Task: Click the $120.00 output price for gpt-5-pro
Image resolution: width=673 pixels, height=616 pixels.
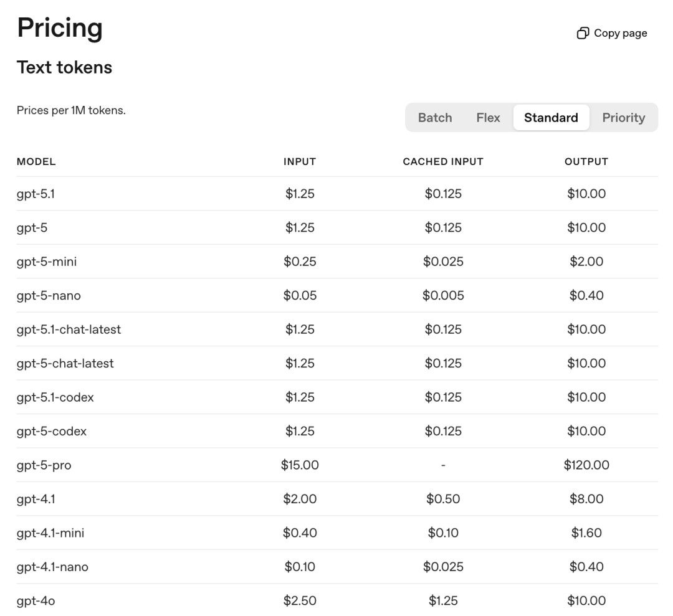Action: pos(586,465)
